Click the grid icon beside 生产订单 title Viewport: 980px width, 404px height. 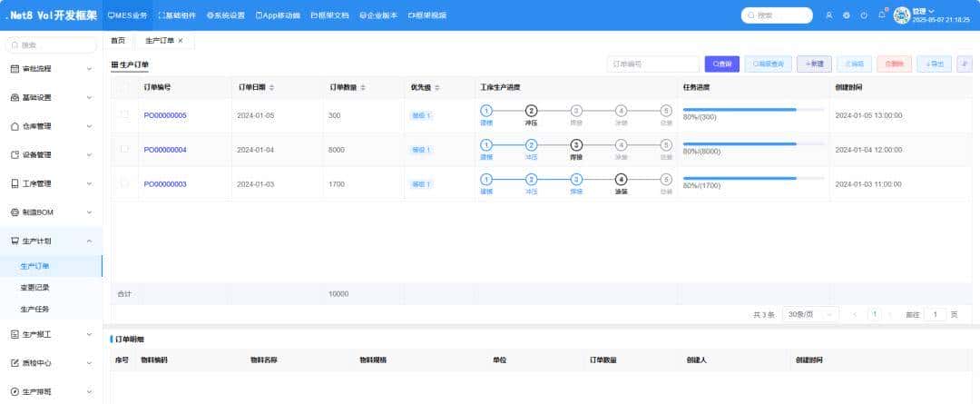[114, 64]
